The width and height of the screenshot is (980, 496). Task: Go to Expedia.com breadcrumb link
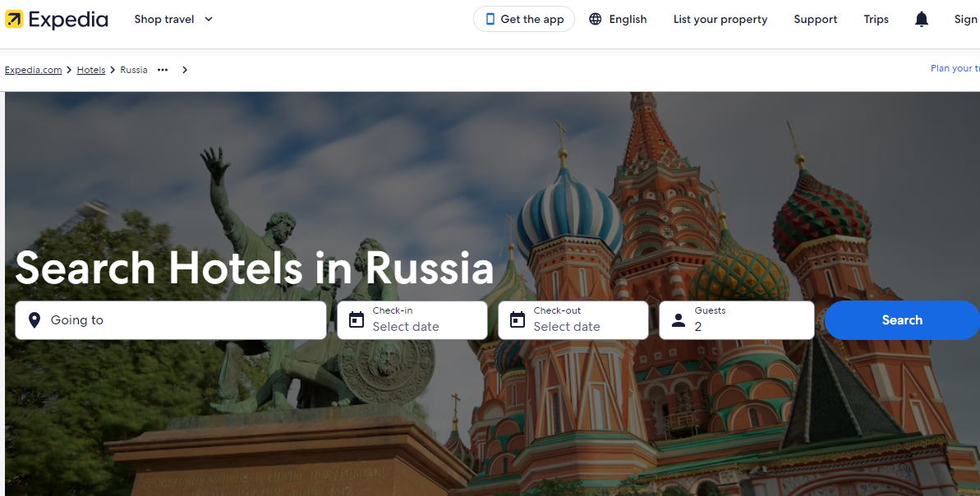tap(33, 70)
